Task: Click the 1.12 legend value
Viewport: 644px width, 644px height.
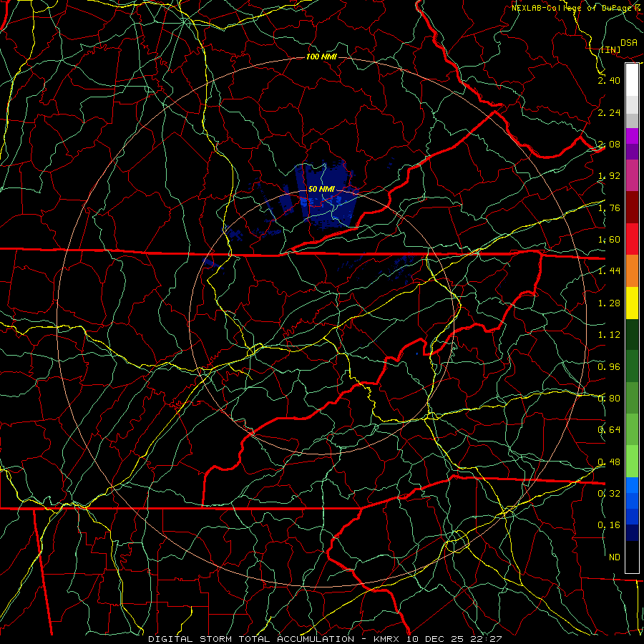Action: [609, 335]
